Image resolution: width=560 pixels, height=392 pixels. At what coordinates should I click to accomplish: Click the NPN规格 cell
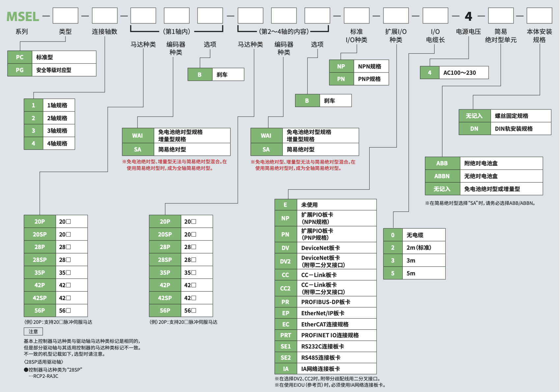[x=371, y=66]
